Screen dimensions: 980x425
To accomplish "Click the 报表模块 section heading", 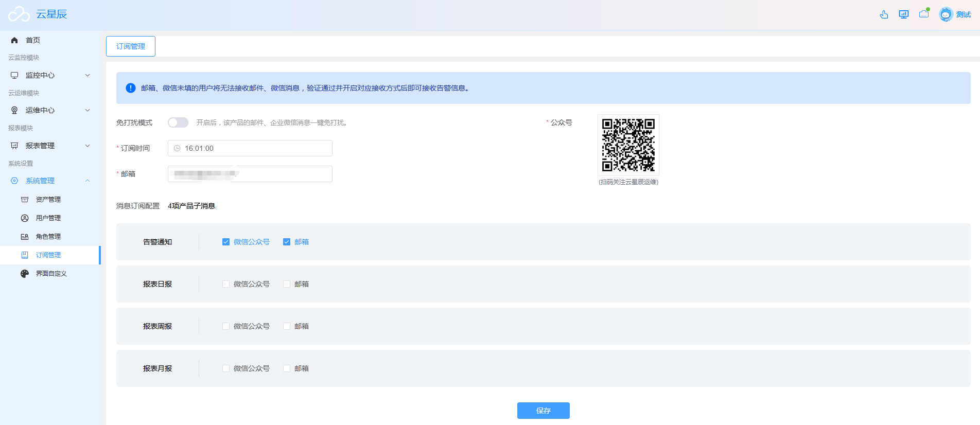I will pyautogui.click(x=21, y=128).
